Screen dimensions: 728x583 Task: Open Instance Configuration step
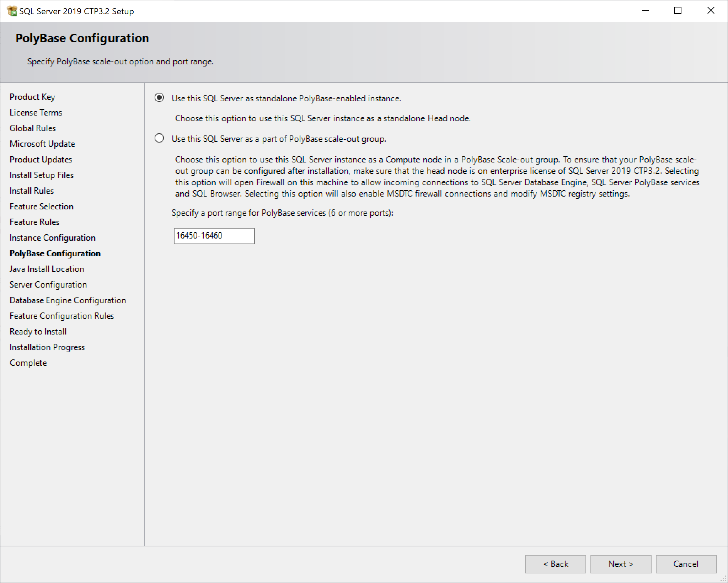53,238
